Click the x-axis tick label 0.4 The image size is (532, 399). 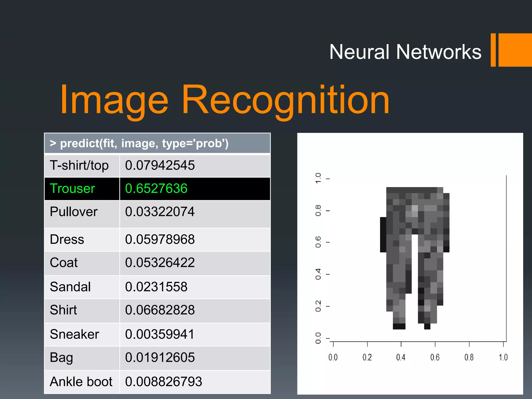click(401, 357)
